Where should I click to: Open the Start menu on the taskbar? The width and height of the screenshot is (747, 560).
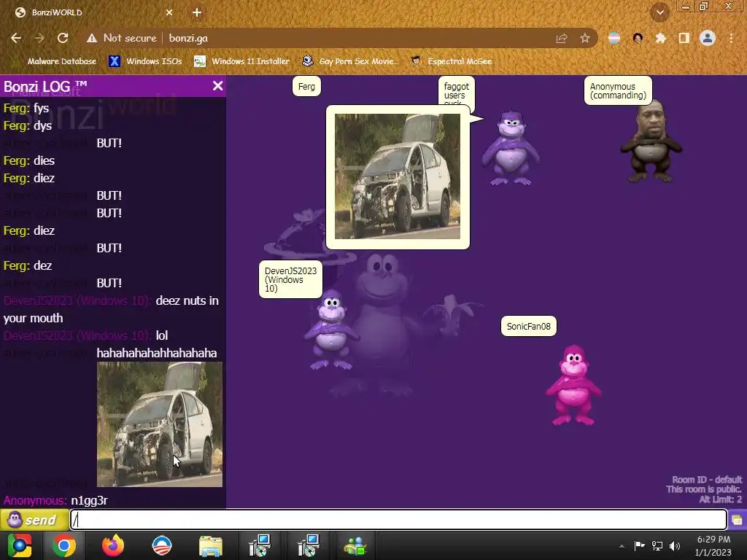[x=20, y=545]
